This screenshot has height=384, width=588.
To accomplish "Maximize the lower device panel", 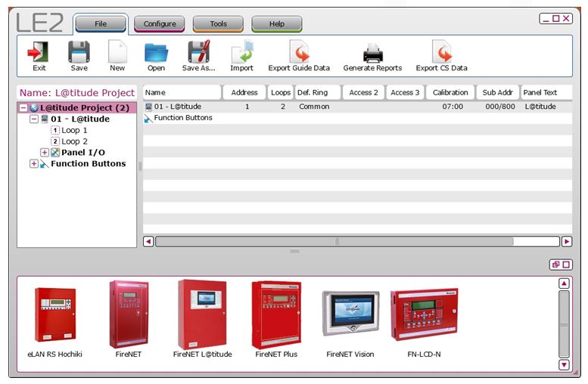I will 566,265.
